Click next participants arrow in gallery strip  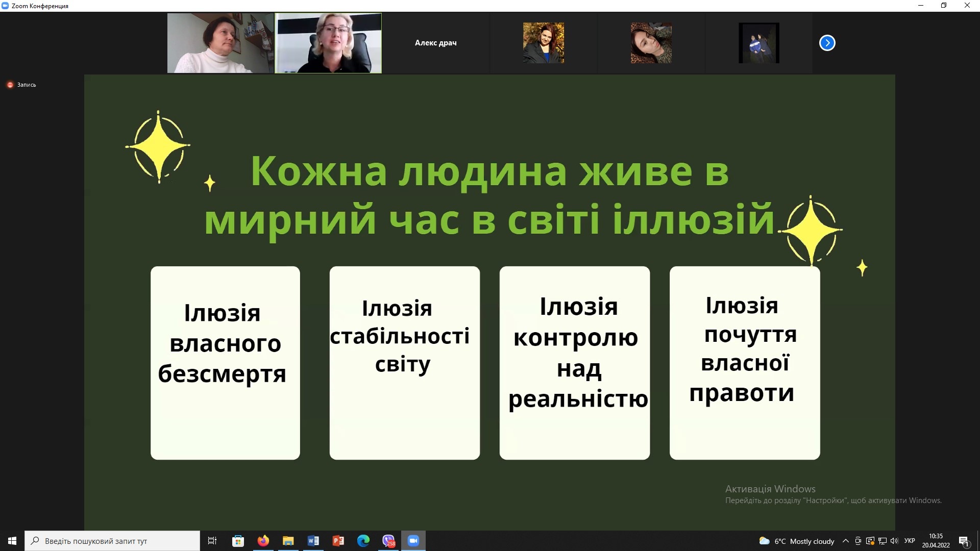click(x=827, y=43)
